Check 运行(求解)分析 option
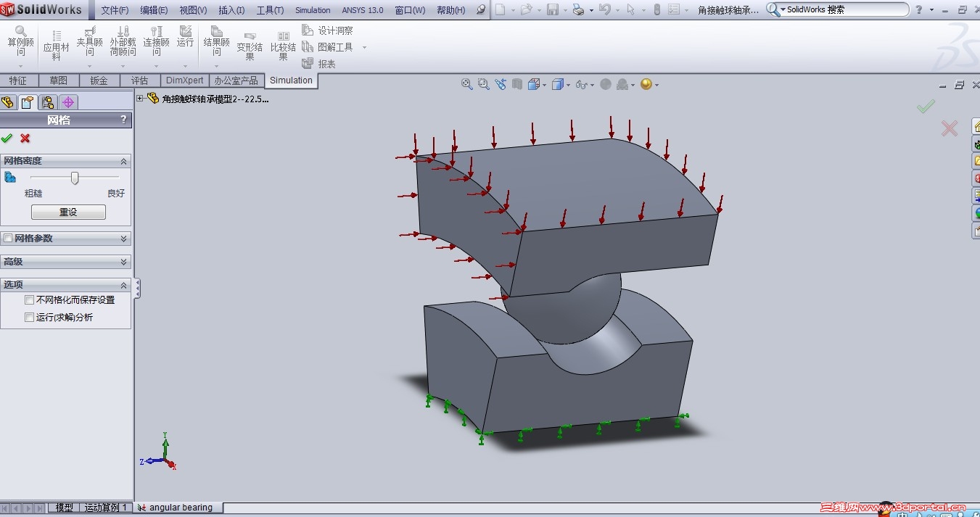980x517 pixels. pos(29,317)
